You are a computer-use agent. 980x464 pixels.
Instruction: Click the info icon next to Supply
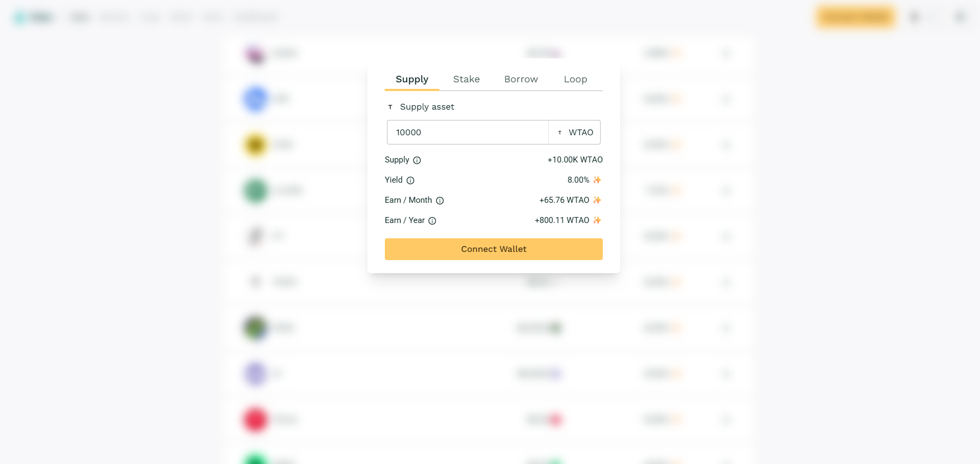[417, 160]
